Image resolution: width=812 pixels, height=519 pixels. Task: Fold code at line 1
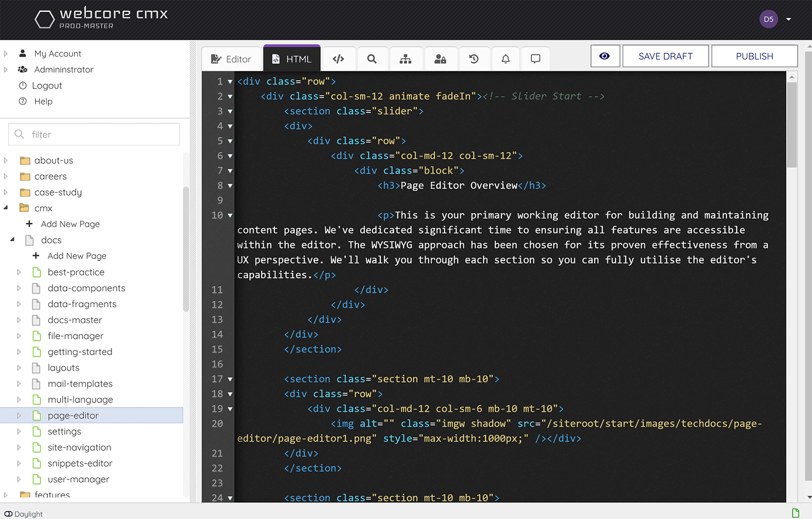pyautogui.click(x=230, y=81)
